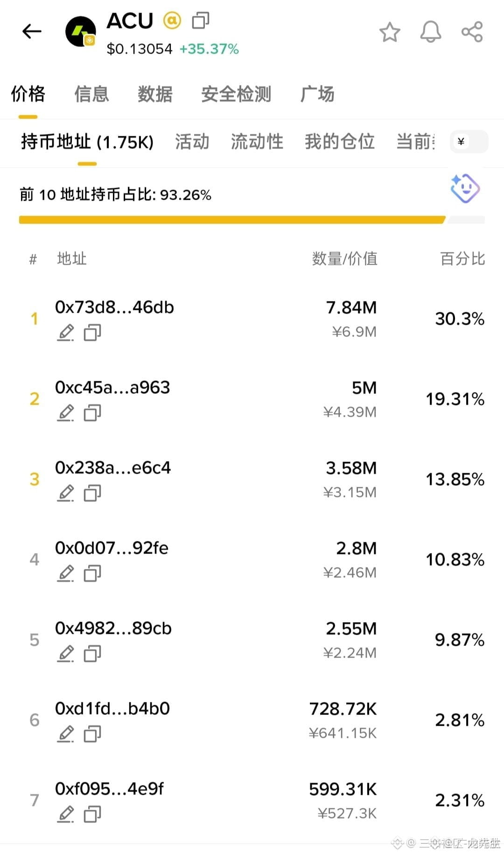Open the 我的仓位 sub-tab
The height and width of the screenshot is (855, 504).
[x=340, y=141]
